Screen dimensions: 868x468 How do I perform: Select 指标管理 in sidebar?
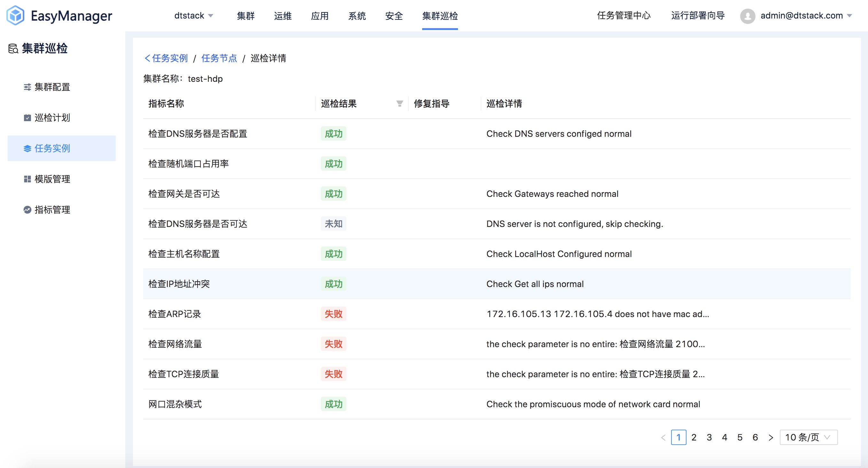click(x=62, y=210)
